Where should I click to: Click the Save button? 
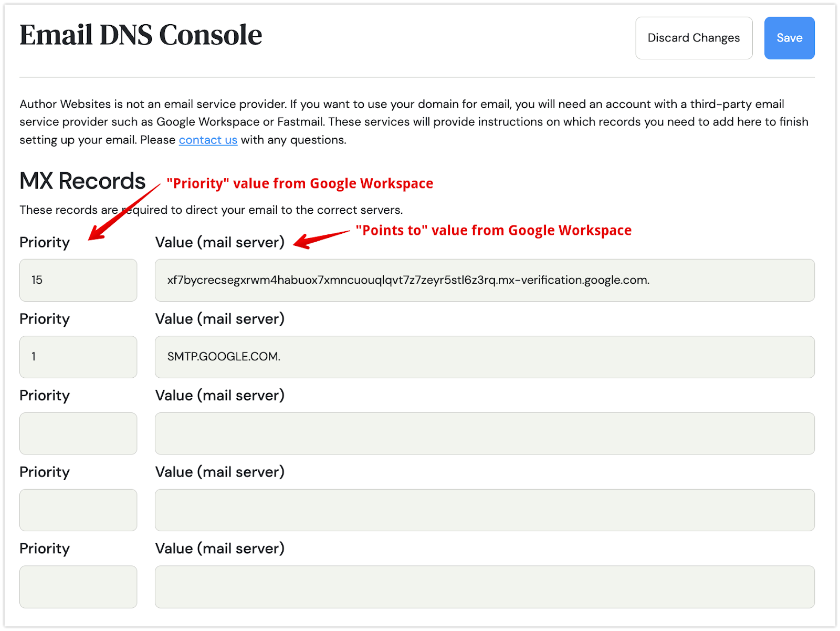point(789,38)
